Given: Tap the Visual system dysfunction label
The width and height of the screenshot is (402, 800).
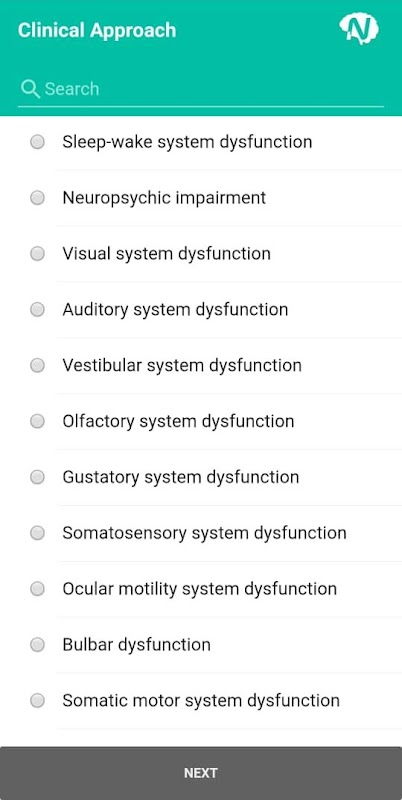Looking at the screenshot, I should [166, 254].
